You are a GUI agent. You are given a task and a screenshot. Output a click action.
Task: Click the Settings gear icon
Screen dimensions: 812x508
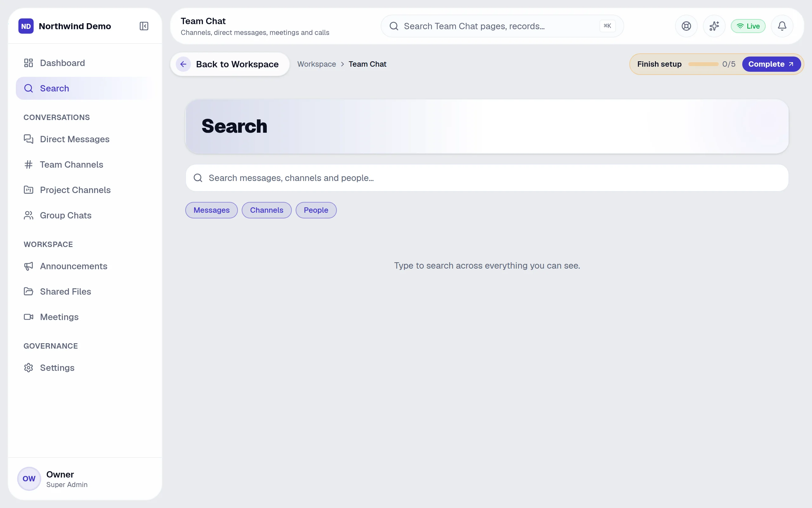click(29, 368)
